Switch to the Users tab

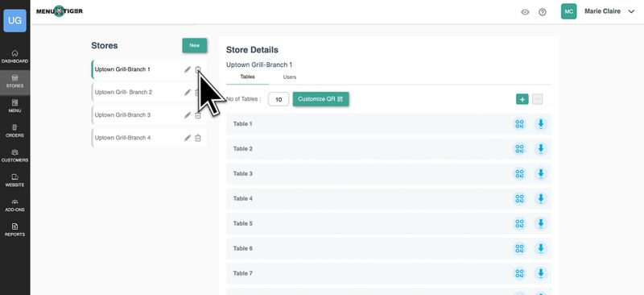point(290,77)
